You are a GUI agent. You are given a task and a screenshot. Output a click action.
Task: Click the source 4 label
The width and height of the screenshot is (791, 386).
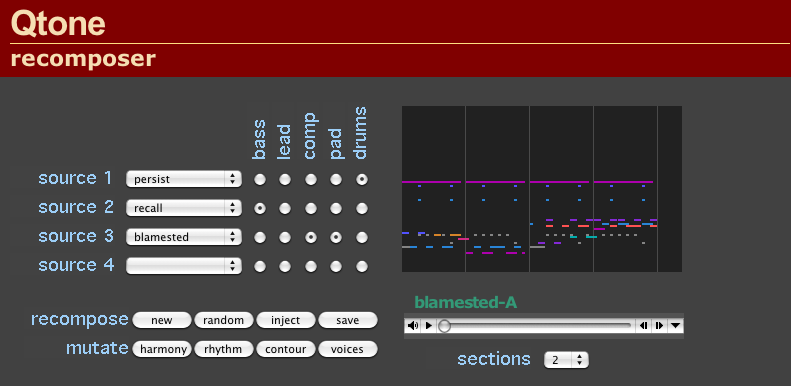coord(76,265)
